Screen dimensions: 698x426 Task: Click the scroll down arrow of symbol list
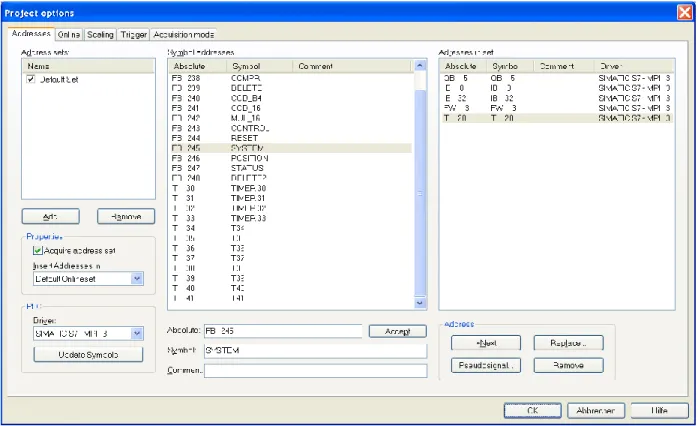pyautogui.click(x=420, y=303)
